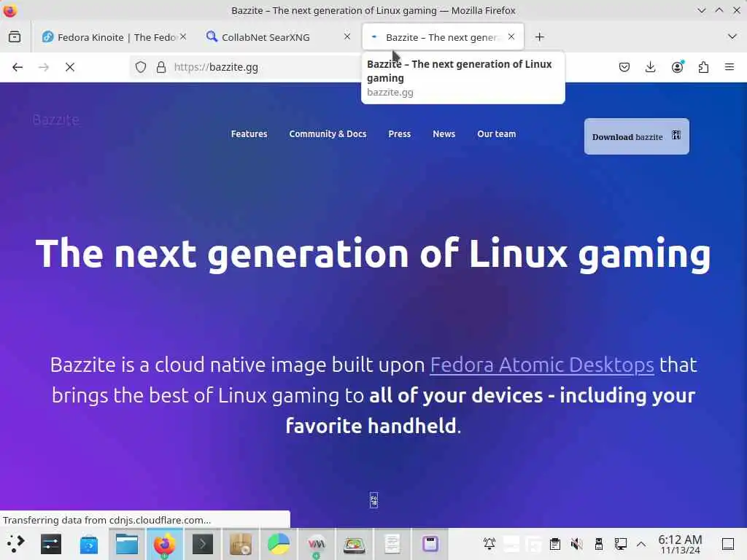Activate the Firefox taskbar entry
Viewport: 747px width, 560px height.
[x=164, y=544]
